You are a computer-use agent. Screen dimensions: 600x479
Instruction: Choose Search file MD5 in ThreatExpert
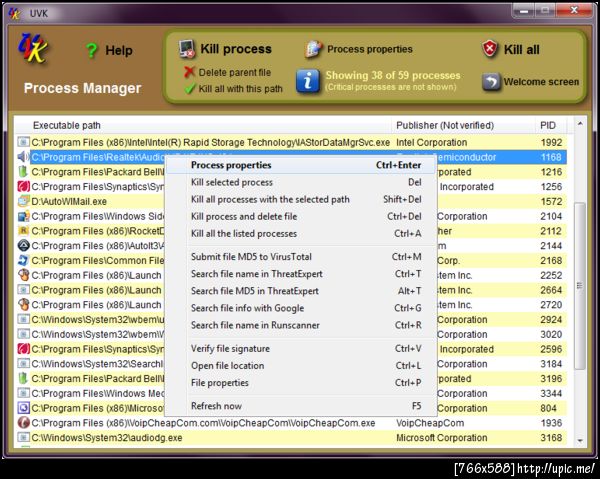300,291
